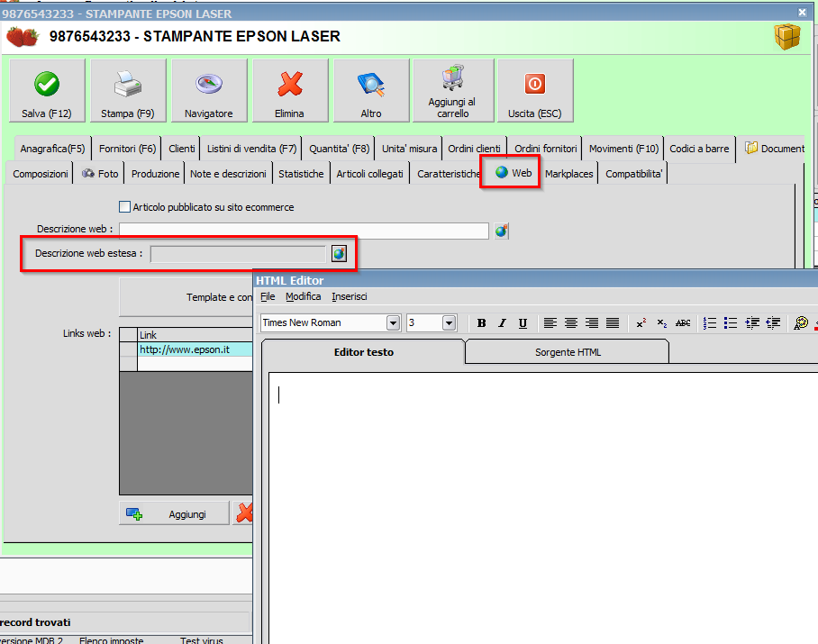This screenshot has width=818, height=644.
Task: Apply strikethrough ABC in HTML Editor
Action: pos(683,323)
